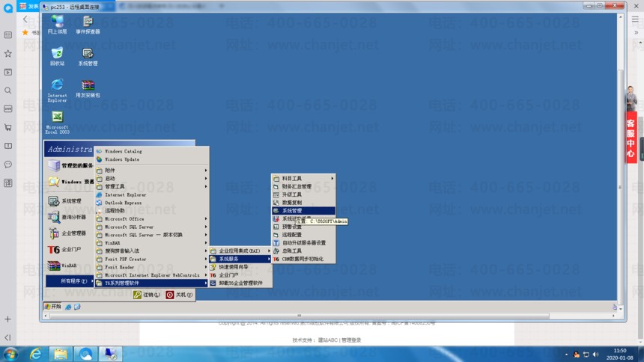Select Internet Explorer desktop shortcut
The width and height of the screenshot is (644, 362).
57,90
